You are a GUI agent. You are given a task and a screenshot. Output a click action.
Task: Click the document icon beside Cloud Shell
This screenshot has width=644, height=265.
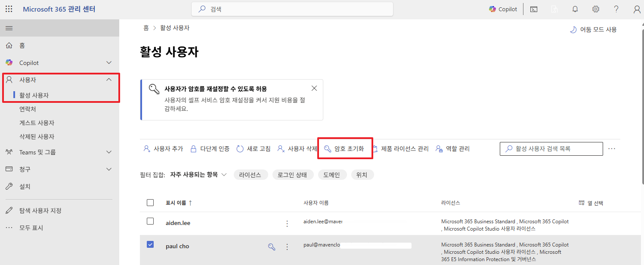554,9
